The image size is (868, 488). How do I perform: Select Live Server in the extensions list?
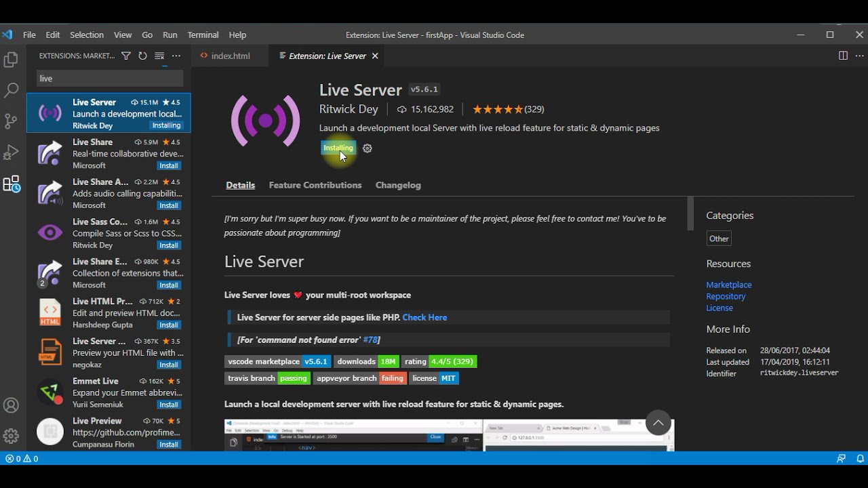coord(108,113)
